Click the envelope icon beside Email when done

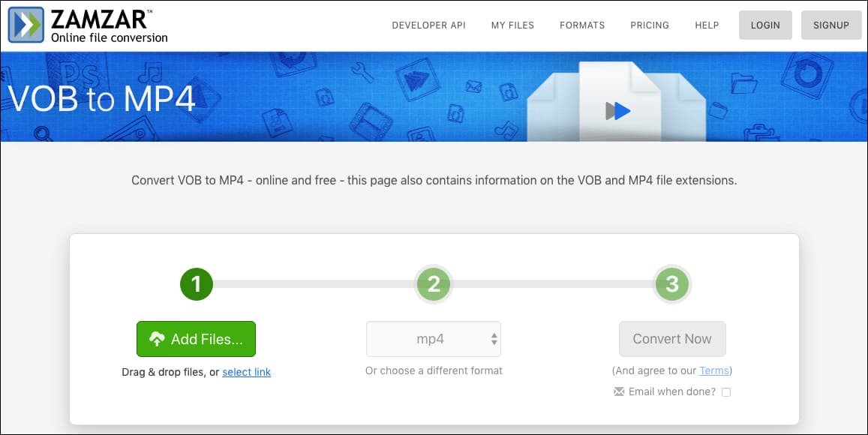click(x=619, y=391)
